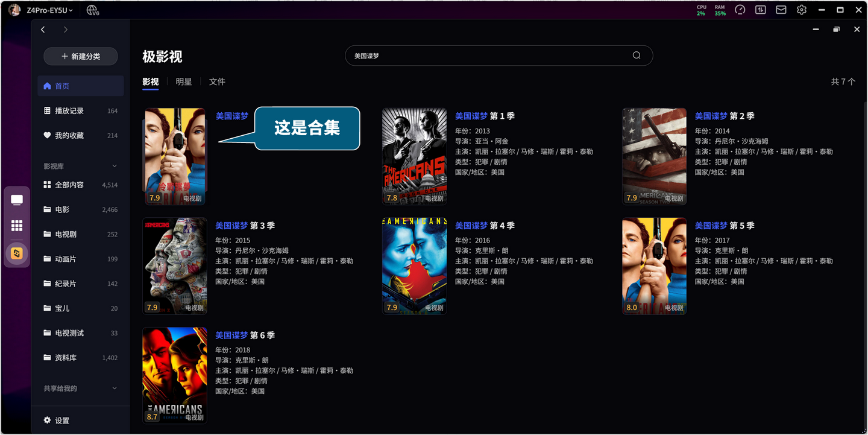The image size is (868, 435).
Task: Click the result count 共 7 个
Action: 843,81
